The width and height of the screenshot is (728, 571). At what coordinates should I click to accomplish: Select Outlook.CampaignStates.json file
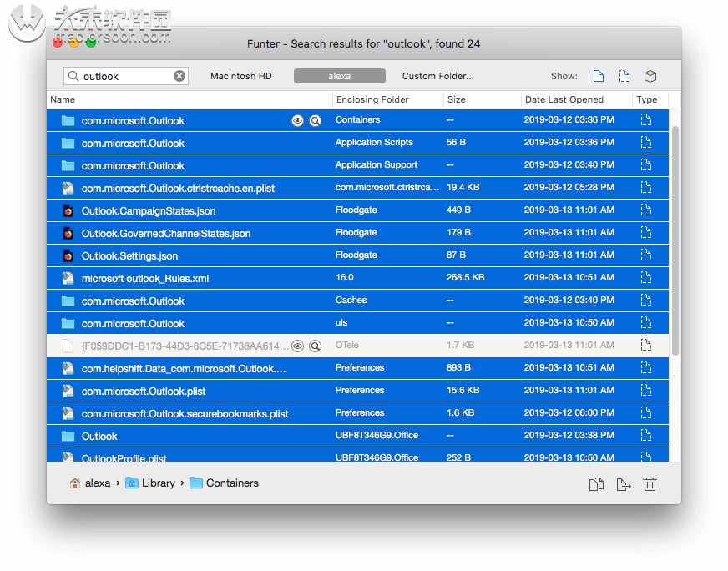coord(357,210)
